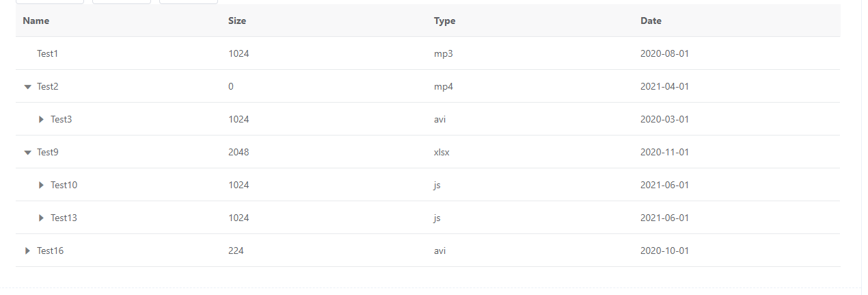Expand the Test3 child row

[42, 120]
